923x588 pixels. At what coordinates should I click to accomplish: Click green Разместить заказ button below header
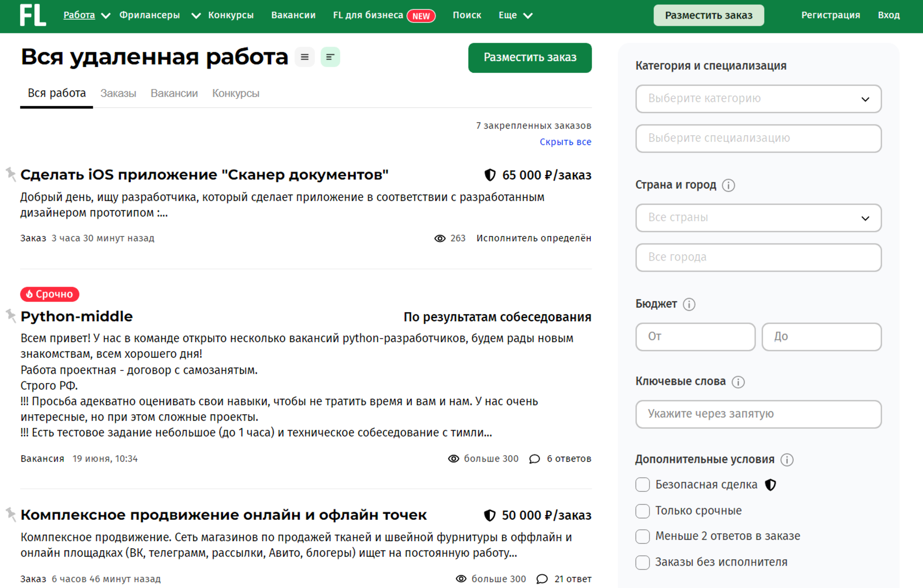click(530, 58)
